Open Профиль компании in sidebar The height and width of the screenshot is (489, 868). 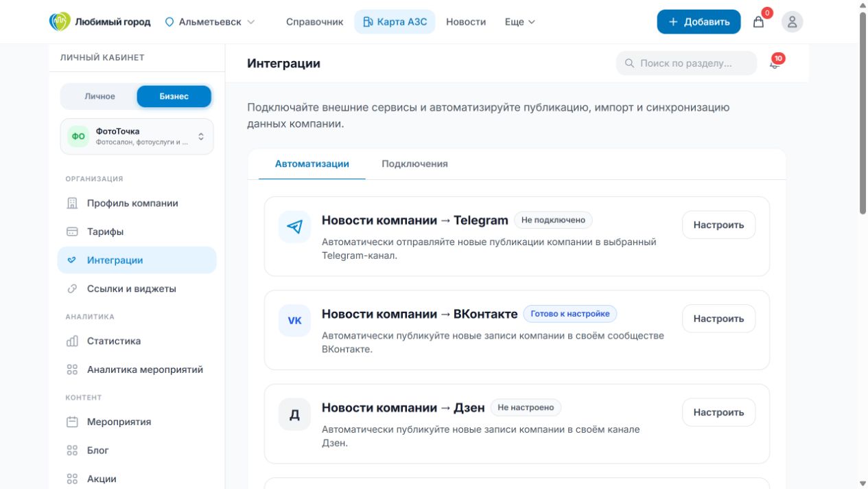pyautogui.click(x=137, y=203)
